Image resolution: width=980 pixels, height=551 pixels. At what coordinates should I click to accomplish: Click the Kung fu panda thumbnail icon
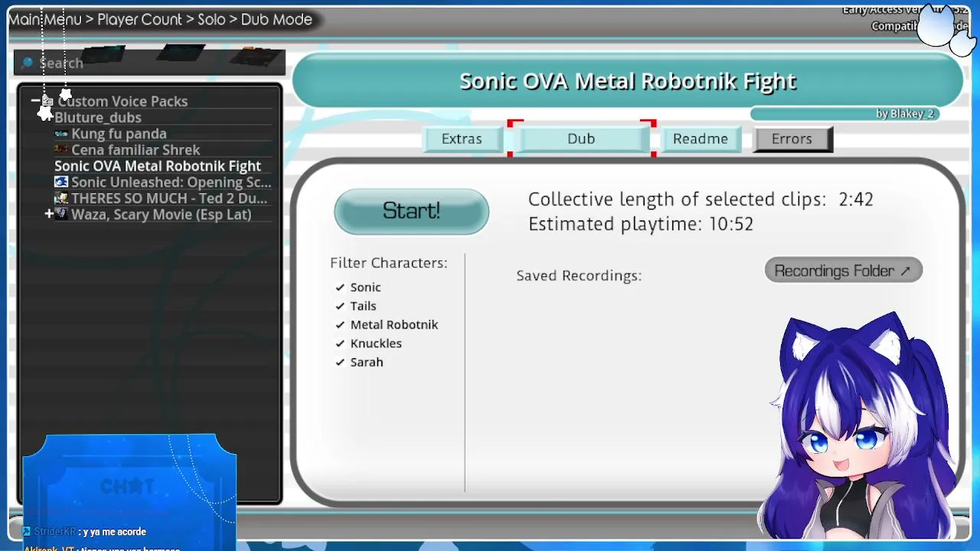pyautogui.click(x=61, y=134)
